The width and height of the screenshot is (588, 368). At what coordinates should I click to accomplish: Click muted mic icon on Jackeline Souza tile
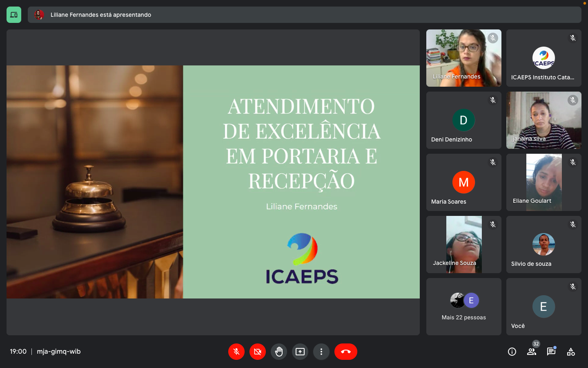(x=493, y=224)
